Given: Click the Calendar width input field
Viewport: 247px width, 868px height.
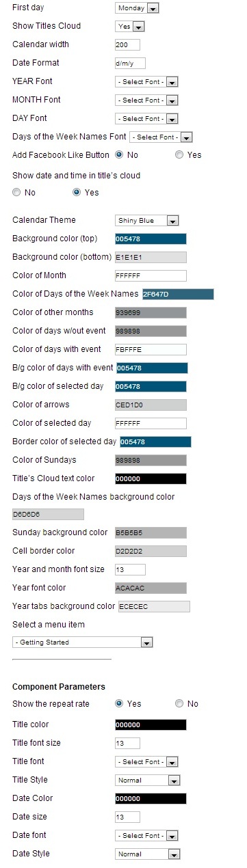Looking at the screenshot, I should point(127,45).
